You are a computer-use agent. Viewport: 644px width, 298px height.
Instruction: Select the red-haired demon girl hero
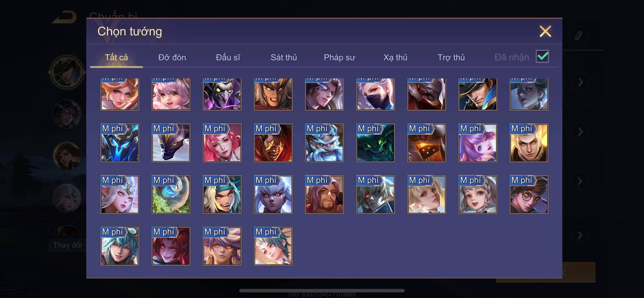coord(171,246)
